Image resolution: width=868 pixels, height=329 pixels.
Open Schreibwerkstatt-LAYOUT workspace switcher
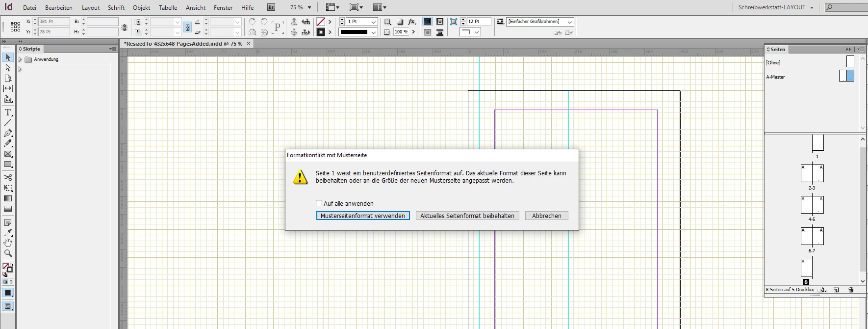tap(776, 7)
